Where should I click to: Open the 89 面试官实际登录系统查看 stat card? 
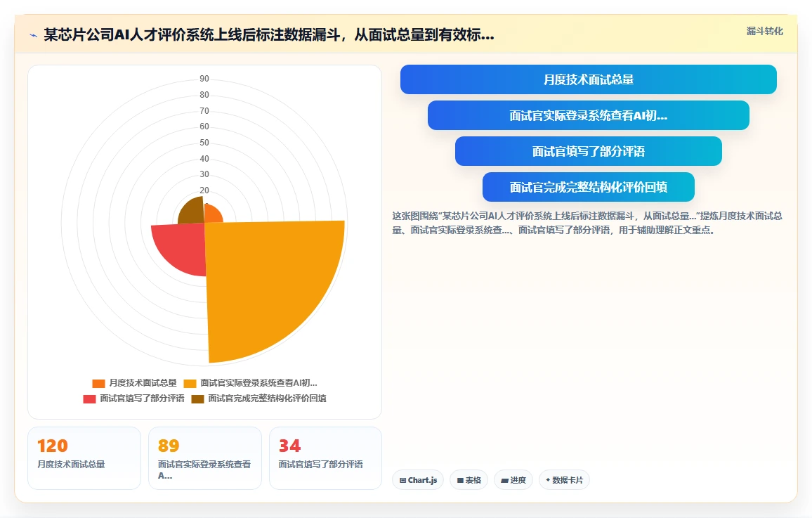pos(205,458)
